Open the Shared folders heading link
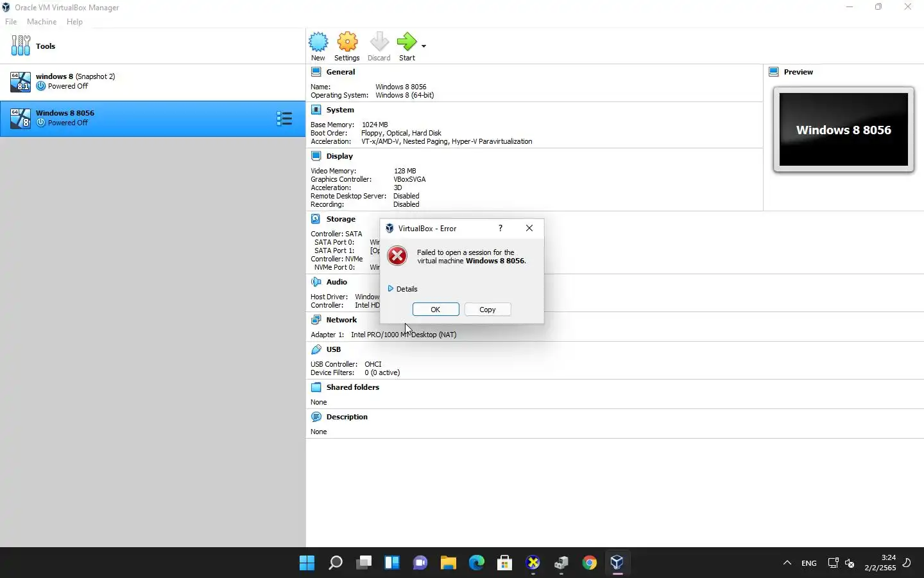The image size is (924, 578). (353, 387)
